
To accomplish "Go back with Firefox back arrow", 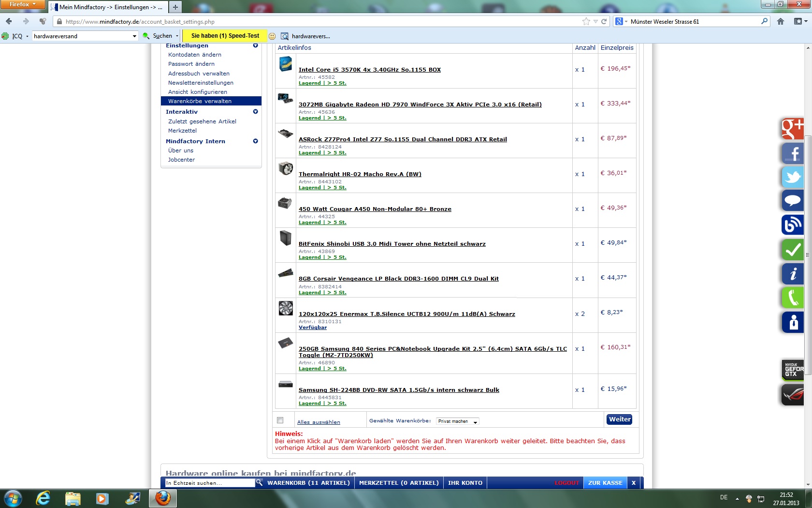I will click(x=9, y=21).
